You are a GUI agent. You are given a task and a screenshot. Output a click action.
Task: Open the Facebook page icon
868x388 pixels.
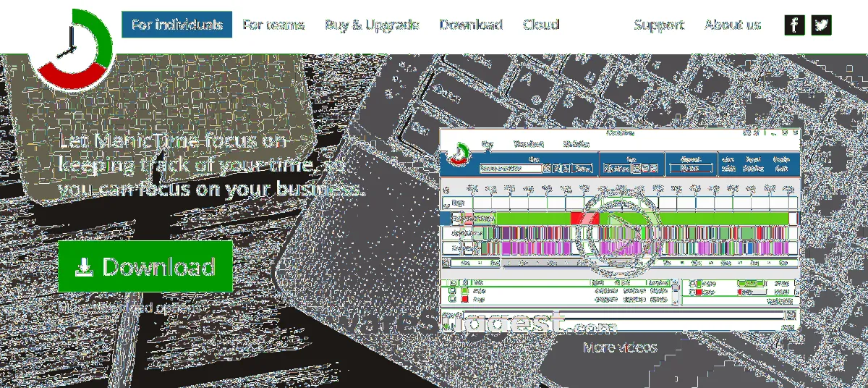tap(794, 25)
